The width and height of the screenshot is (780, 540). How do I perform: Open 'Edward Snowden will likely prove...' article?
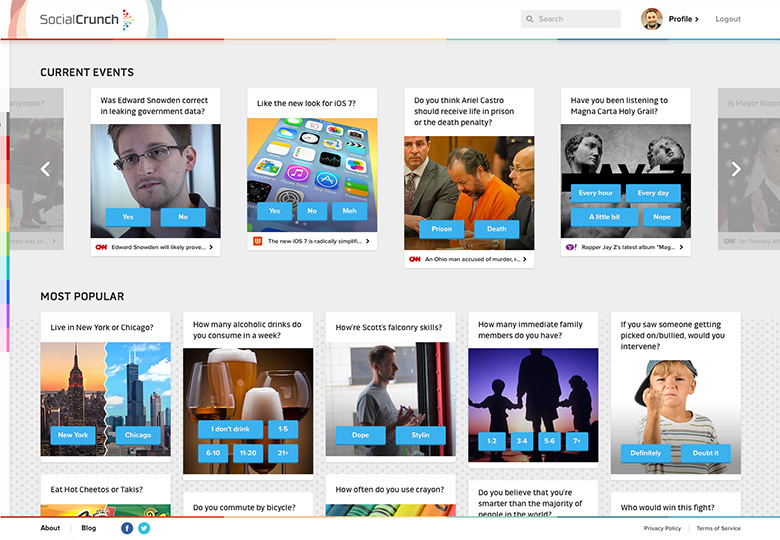[x=158, y=247]
